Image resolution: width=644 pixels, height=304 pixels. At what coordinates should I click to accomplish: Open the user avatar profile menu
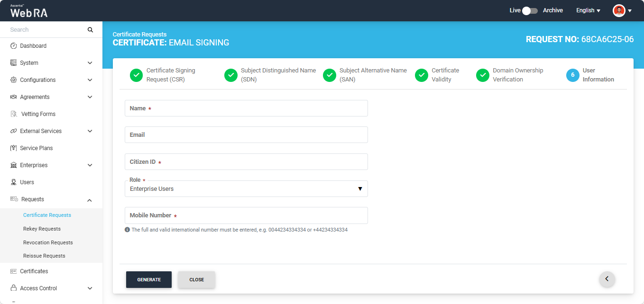pos(622,10)
